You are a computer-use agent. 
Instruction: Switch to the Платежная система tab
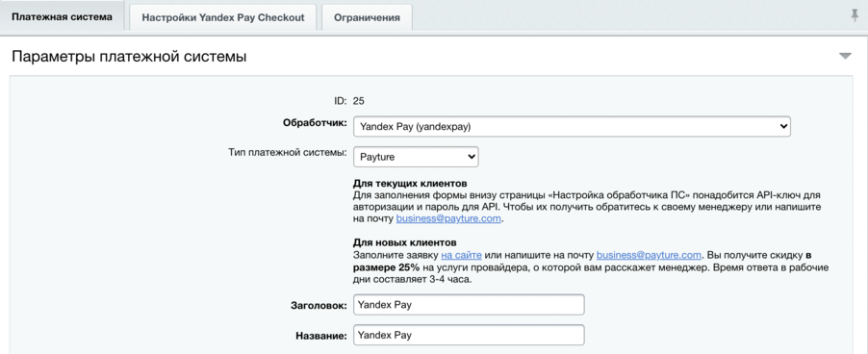click(62, 16)
